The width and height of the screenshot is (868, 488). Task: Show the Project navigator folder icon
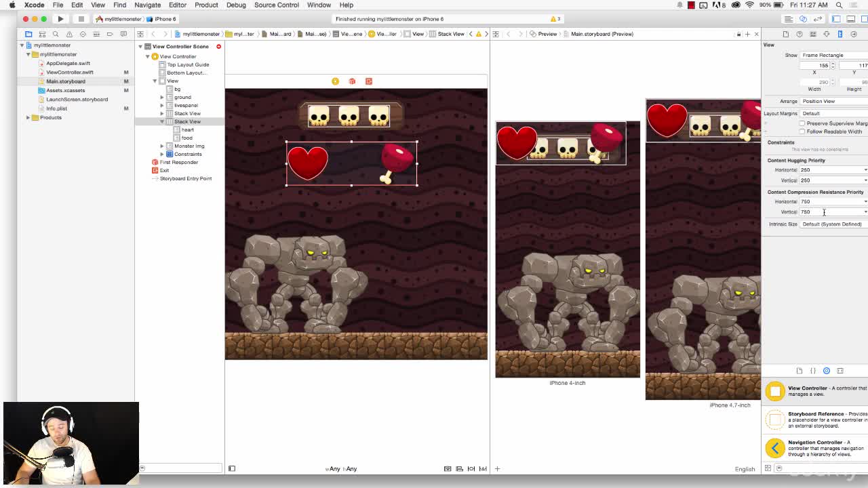(28, 34)
